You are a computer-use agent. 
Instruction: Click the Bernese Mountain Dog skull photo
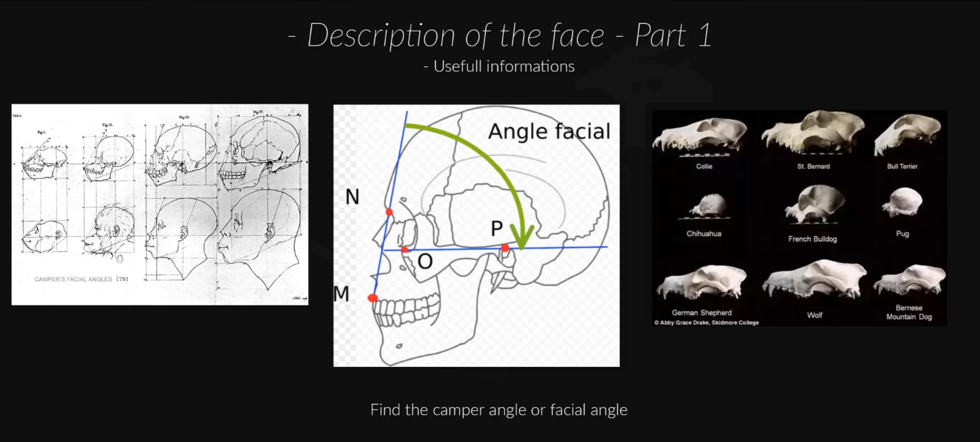tap(909, 280)
